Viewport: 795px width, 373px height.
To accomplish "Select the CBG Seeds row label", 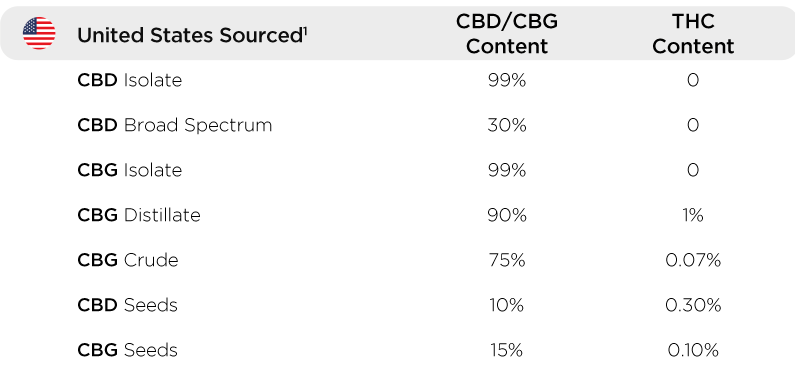I will (127, 350).
